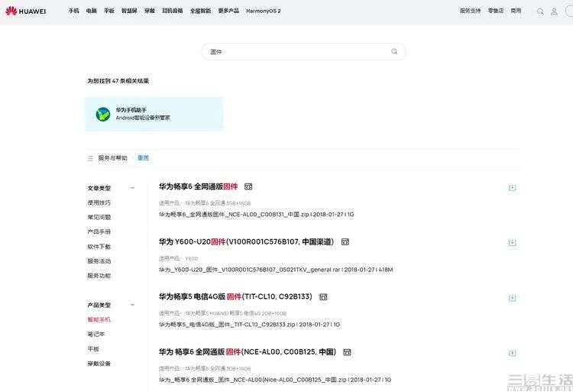Open the user account icon

(x=554, y=11)
